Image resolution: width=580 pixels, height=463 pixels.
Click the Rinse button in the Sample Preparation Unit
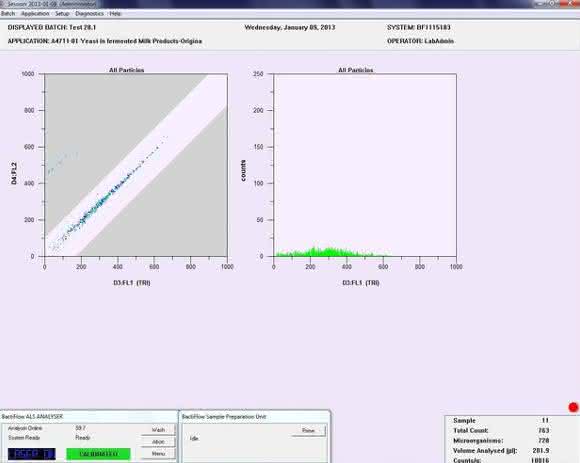308,430
